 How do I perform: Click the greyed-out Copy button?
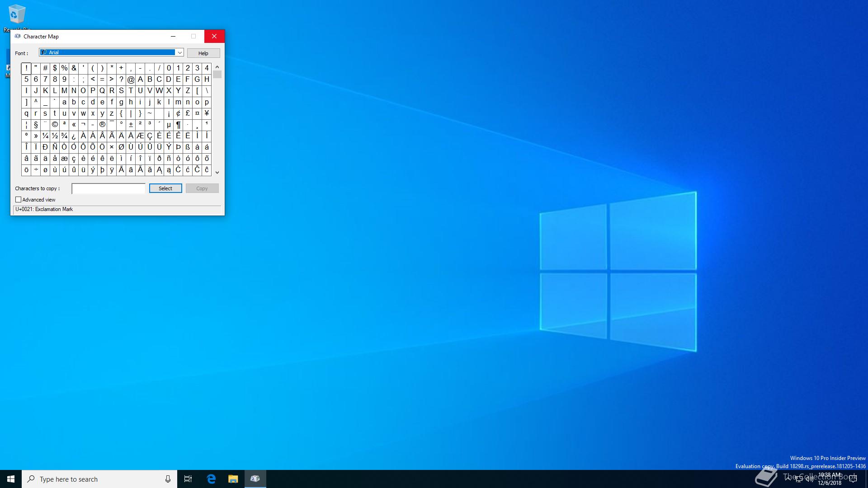coord(202,188)
